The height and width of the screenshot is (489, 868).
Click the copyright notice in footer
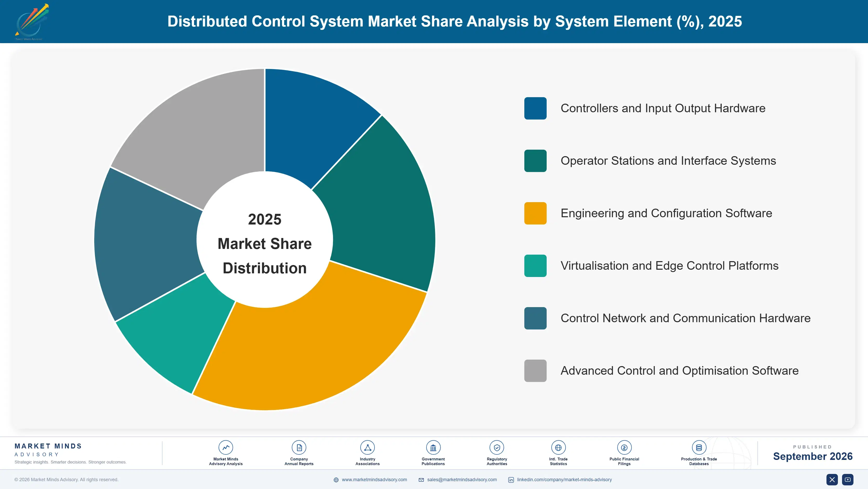click(66, 480)
